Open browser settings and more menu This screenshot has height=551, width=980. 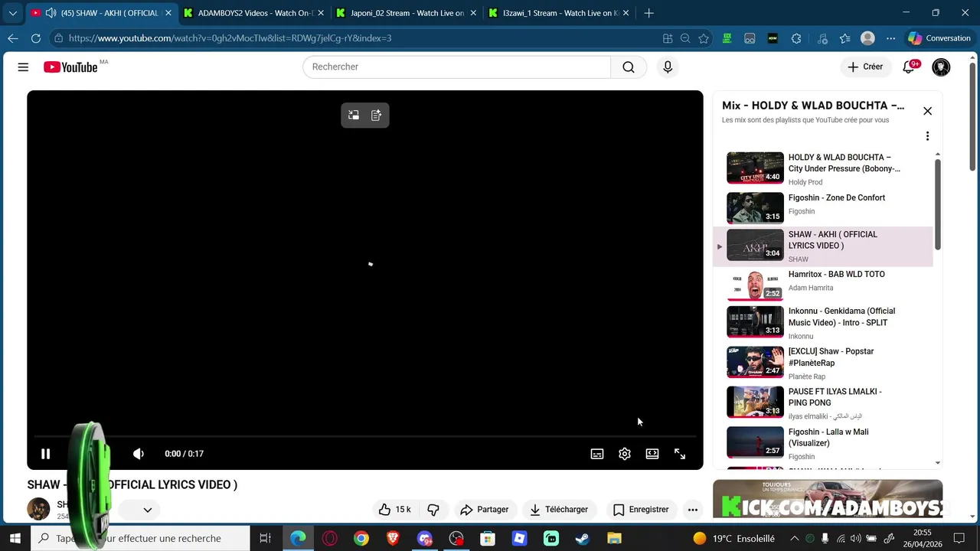tap(890, 38)
